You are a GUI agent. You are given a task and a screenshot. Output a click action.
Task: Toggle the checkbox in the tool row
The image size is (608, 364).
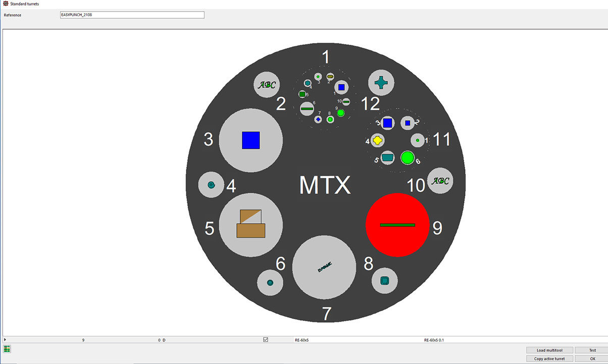tap(266, 340)
